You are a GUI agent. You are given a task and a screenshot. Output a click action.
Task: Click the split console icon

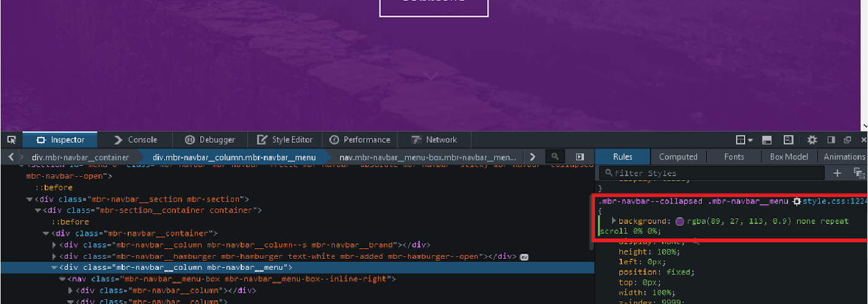(766, 140)
